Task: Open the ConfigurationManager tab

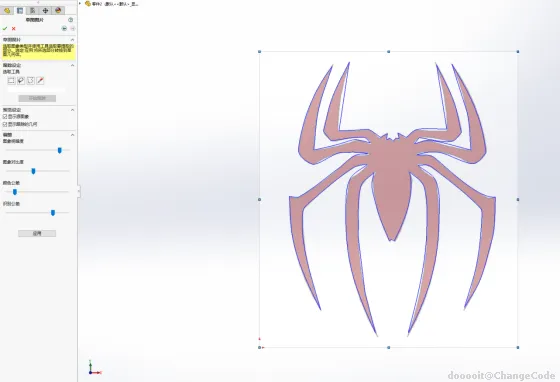Action: 32,10
